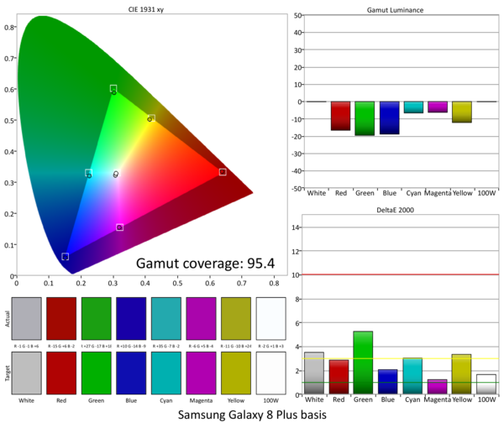Screen dimensions: 504x423
Task: Click the 'CIE 1931 xy' chart title
Action: (146, 9)
